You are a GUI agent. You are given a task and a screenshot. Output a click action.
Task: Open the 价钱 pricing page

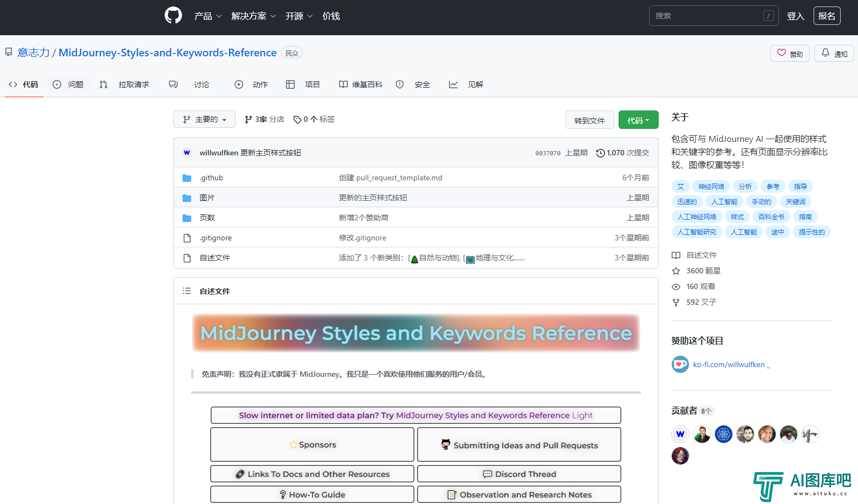[x=331, y=16]
